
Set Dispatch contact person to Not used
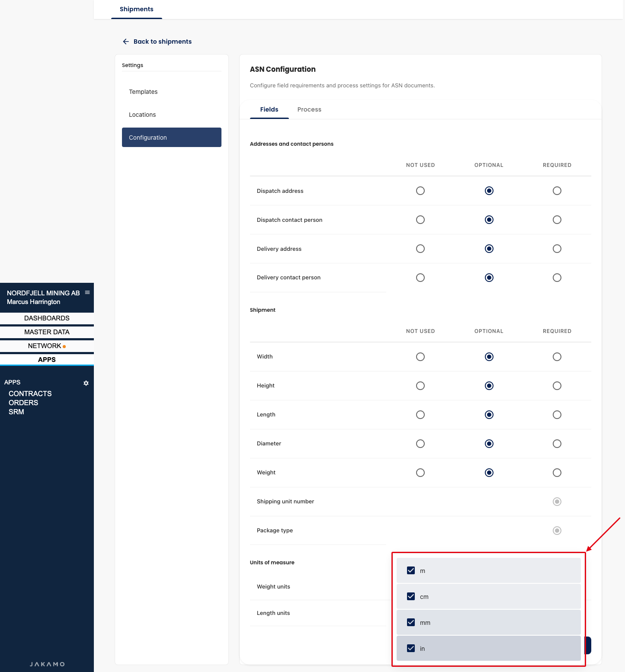420,220
